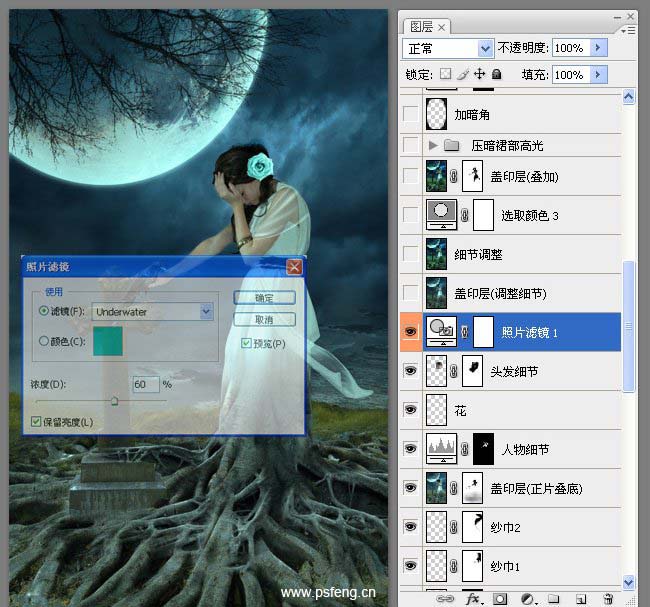Click the layers scrollbar up arrow
This screenshot has height=607, width=650.
(x=628, y=97)
